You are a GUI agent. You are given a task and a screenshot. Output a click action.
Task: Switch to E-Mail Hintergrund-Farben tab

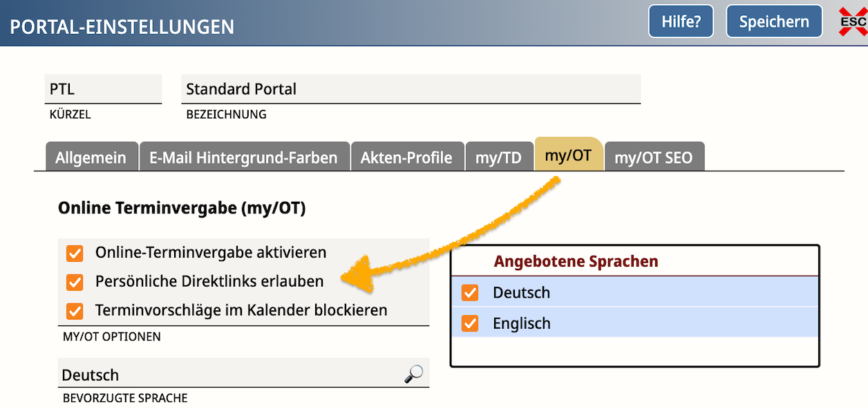pos(243,158)
